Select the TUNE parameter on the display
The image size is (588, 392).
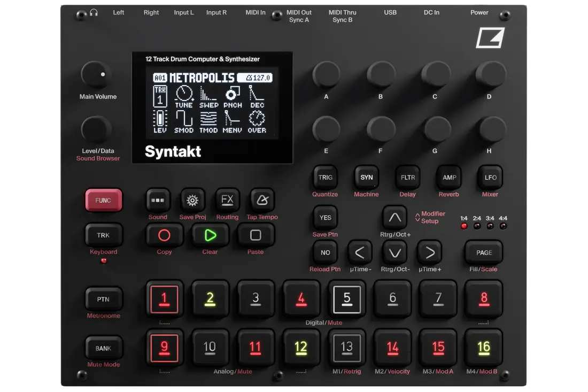coord(184,97)
